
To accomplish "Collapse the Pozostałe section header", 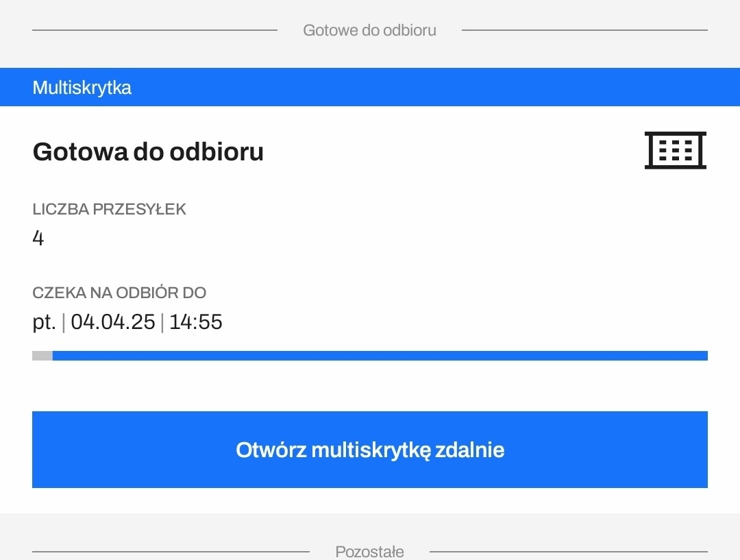I will [369, 551].
